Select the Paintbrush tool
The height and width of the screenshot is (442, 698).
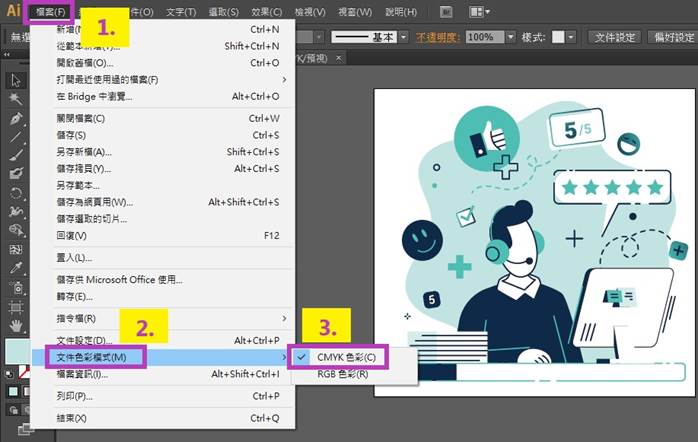point(16,155)
